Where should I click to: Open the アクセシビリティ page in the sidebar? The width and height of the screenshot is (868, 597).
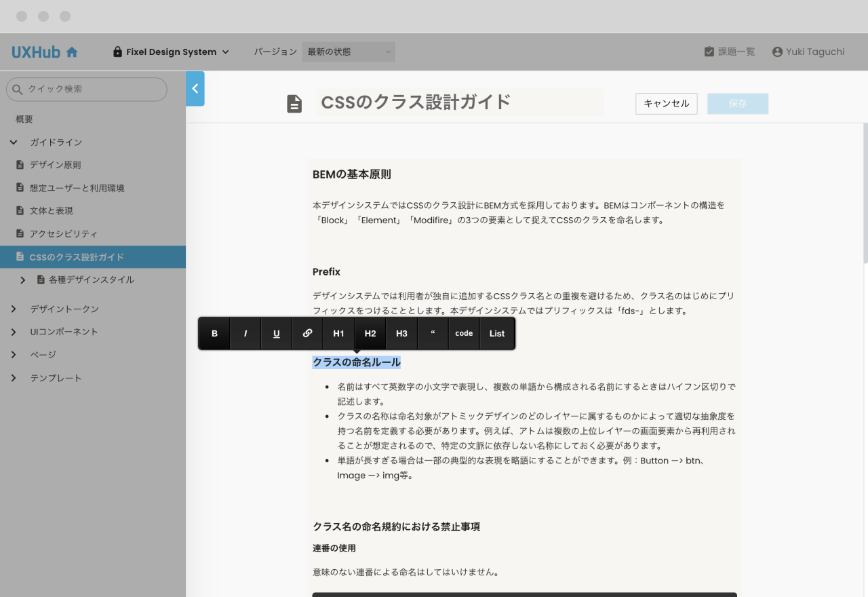63,234
